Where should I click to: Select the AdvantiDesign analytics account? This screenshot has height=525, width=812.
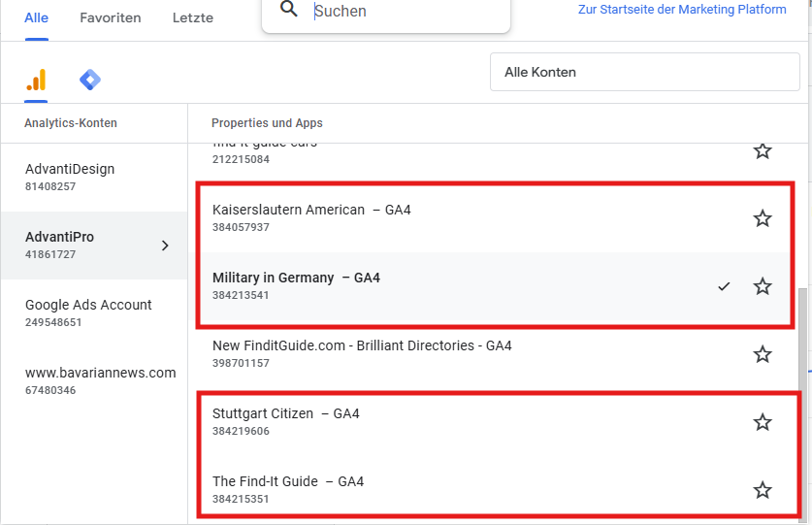(94, 178)
